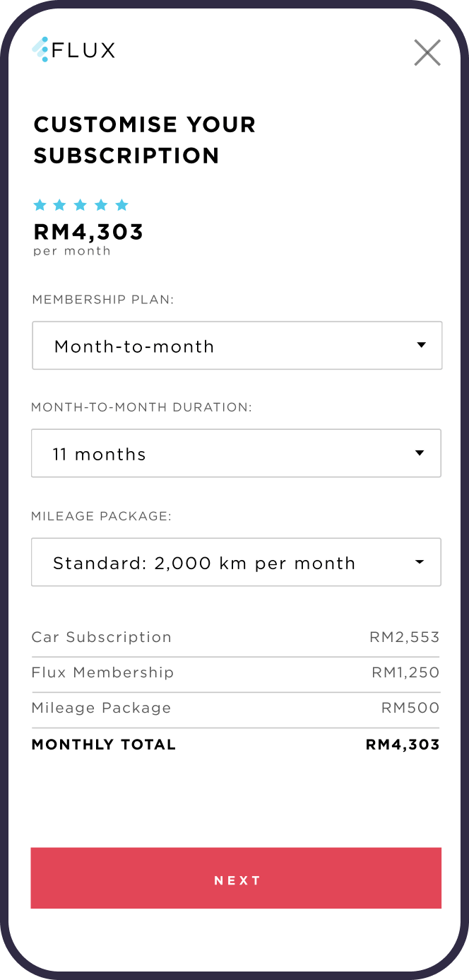Select the first rating star
Image resolution: width=469 pixels, height=980 pixels.
click(40, 205)
